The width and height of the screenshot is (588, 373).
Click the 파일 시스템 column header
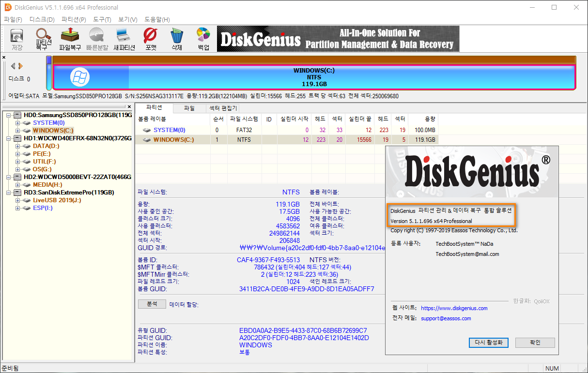[244, 119]
